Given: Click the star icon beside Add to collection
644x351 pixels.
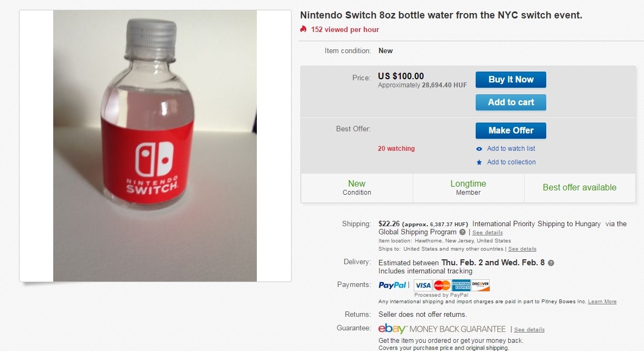Looking at the screenshot, I should (x=479, y=162).
